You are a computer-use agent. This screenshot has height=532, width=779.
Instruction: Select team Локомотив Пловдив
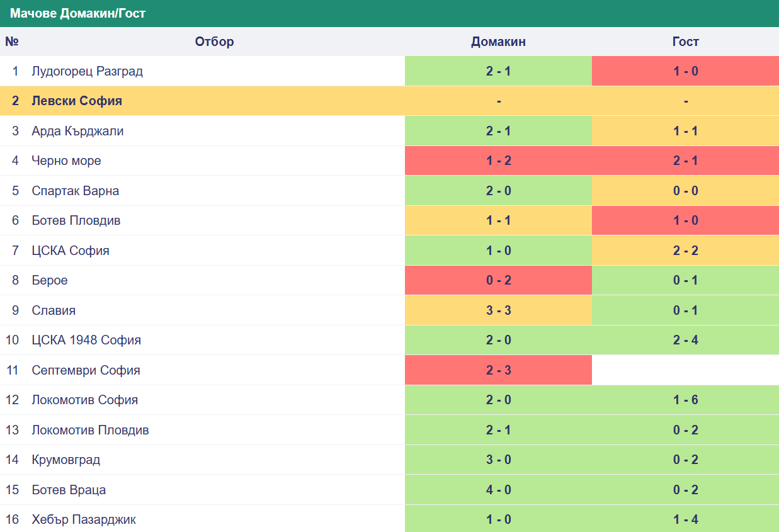tap(90, 430)
